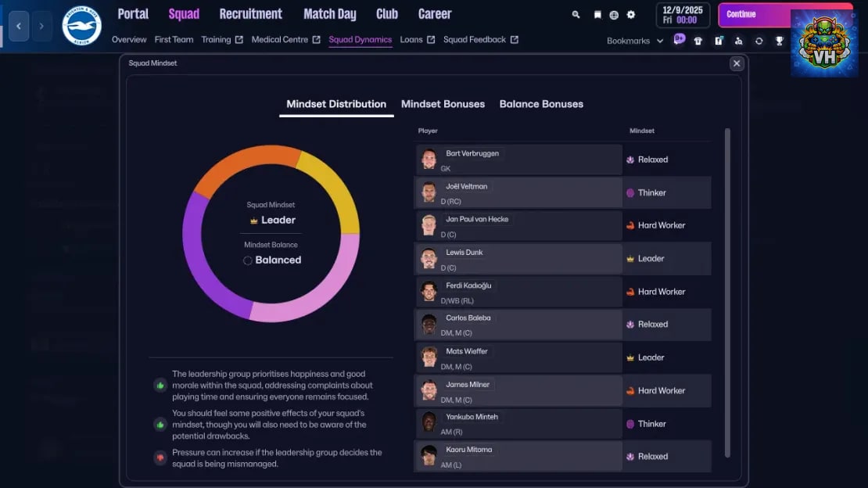Open the bookmark flag icon
This screenshot has width=868, height=488.
click(x=597, y=15)
